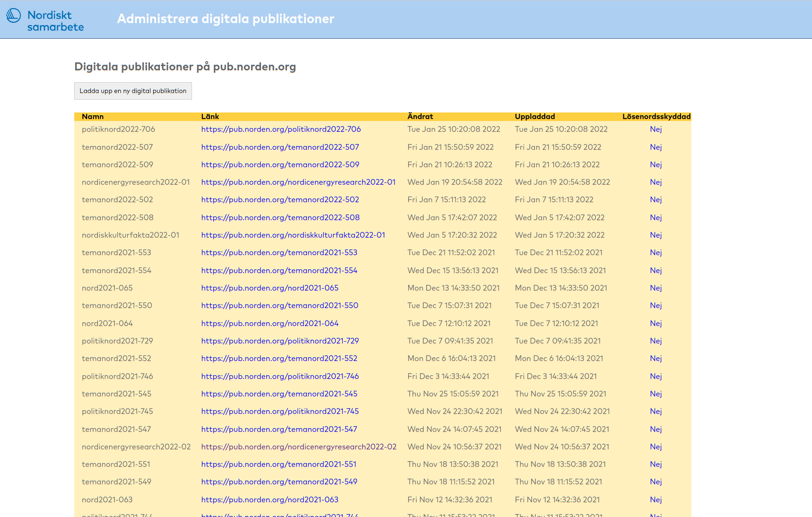The image size is (812, 517).
Task: Open the temanord2021-551 publication link
Action: pos(279,464)
